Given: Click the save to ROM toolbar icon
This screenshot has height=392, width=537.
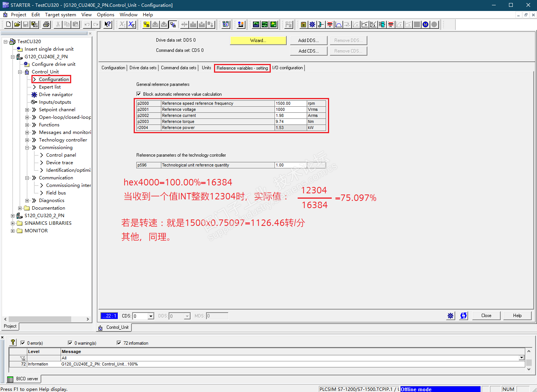Looking at the screenshot, I should [34, 25].
